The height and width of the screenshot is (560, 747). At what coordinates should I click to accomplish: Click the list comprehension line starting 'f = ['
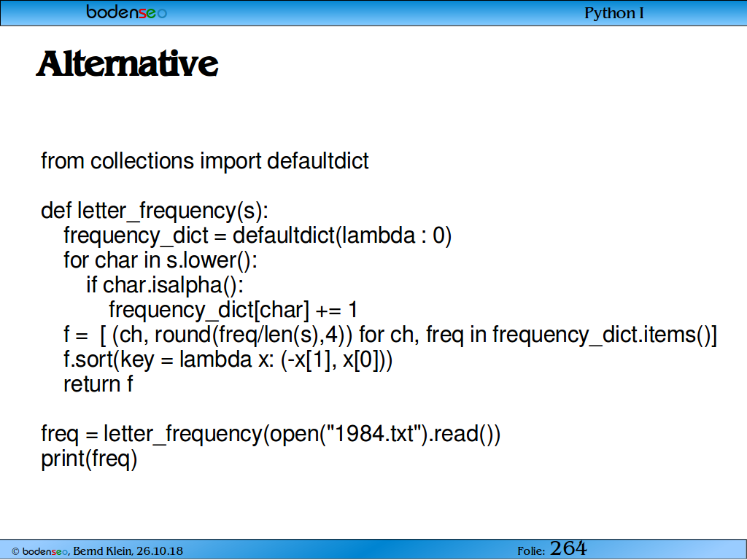click(x=390, y=335)
